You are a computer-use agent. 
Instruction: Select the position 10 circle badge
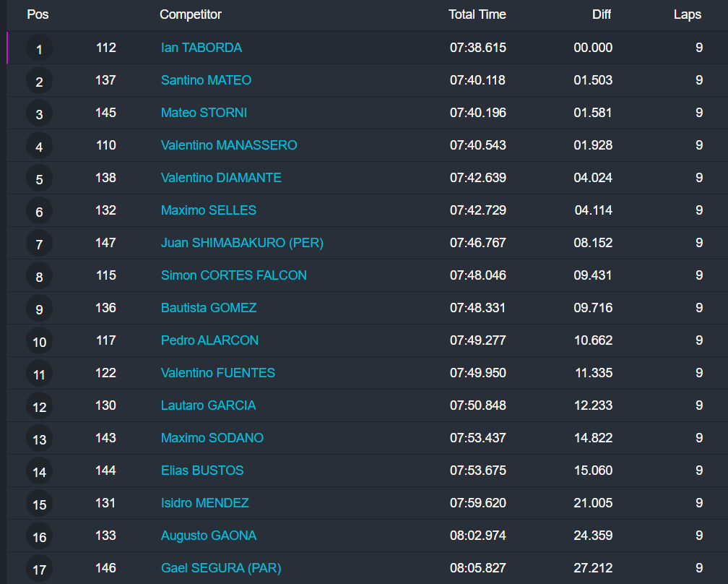tap(39, 342)
